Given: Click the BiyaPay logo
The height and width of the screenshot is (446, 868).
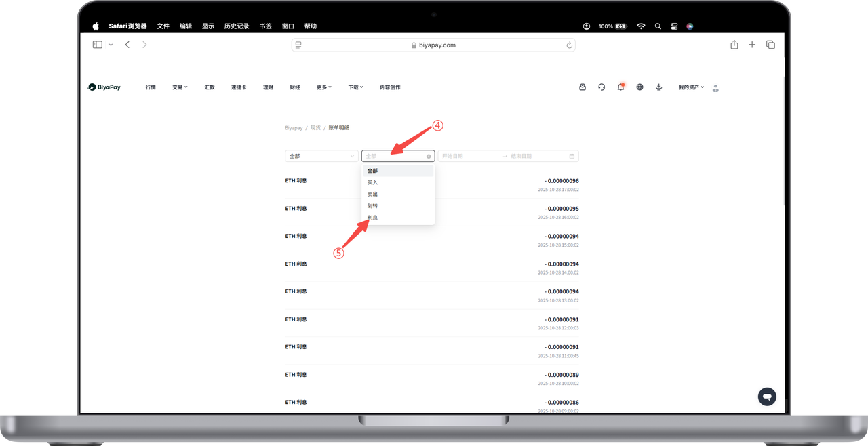Looking at the screenshot, I should pos(104,87).
